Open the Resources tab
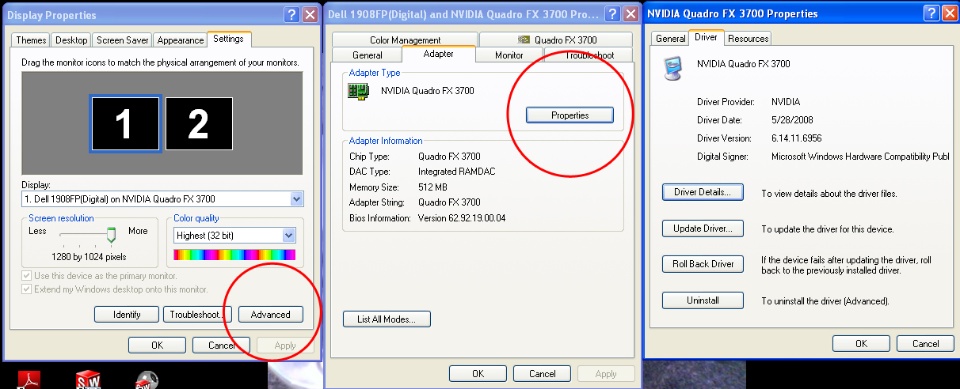The width and height of the screenshot is (960, 389). pos(748,39)
